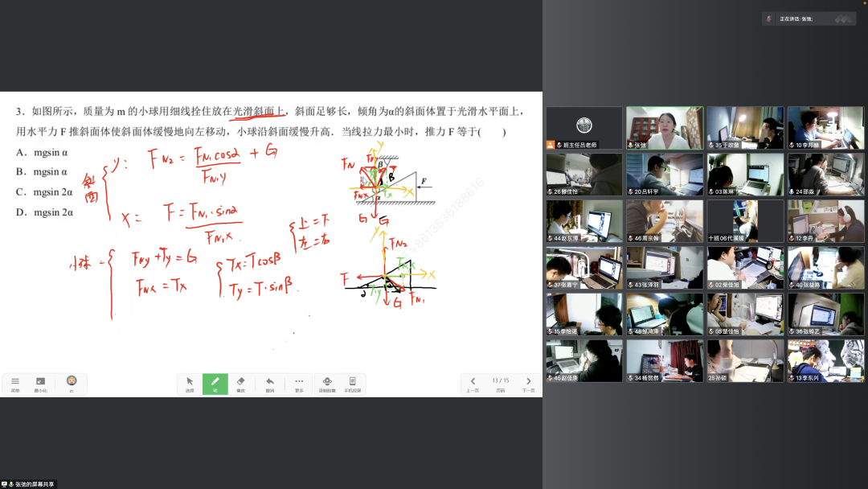Image resolution: width=868 pixels, height=489 pixels.
Task: Click the muted mic icon beside 20吕轩宇
Action: pos(630,191)
